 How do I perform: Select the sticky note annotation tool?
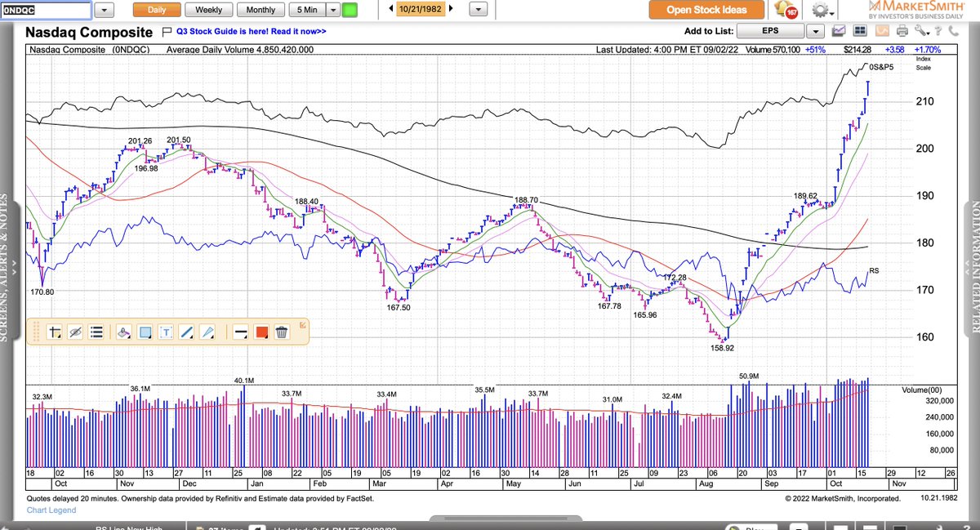coord(53,332)
